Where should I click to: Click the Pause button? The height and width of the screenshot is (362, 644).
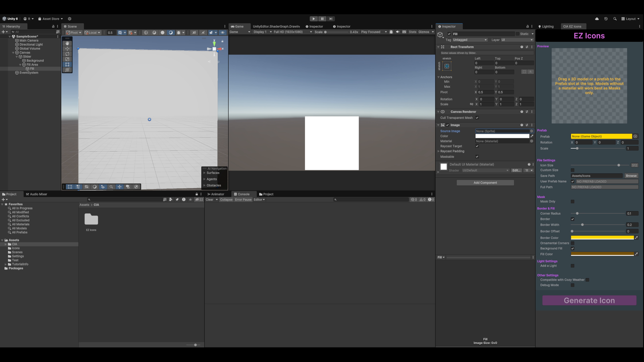[x=322, y=19]
